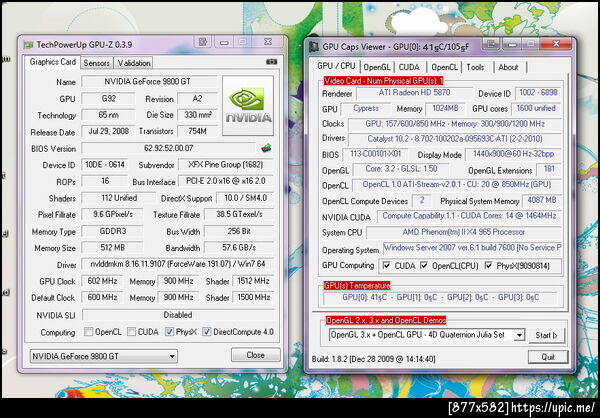This screenshot has width=600, height=418.
Task: Click Physical System Memory 4087 MB
Action: point(541,200)
